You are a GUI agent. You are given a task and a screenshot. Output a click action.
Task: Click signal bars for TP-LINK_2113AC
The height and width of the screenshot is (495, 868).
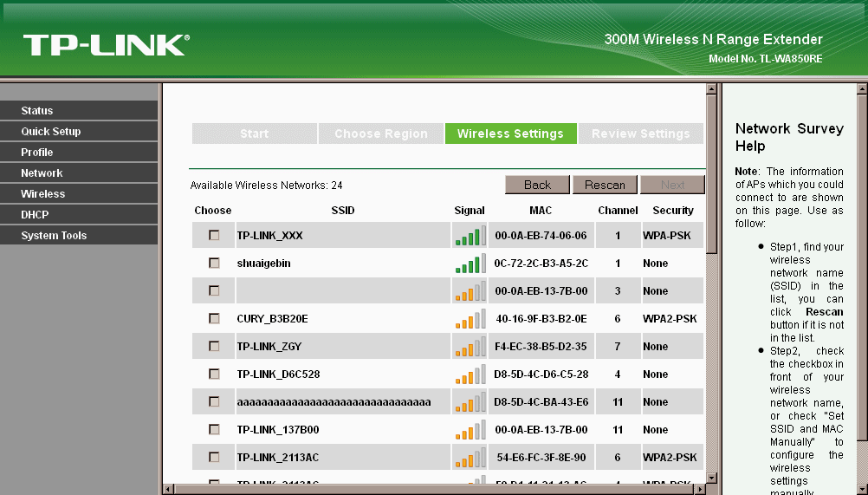470,457
